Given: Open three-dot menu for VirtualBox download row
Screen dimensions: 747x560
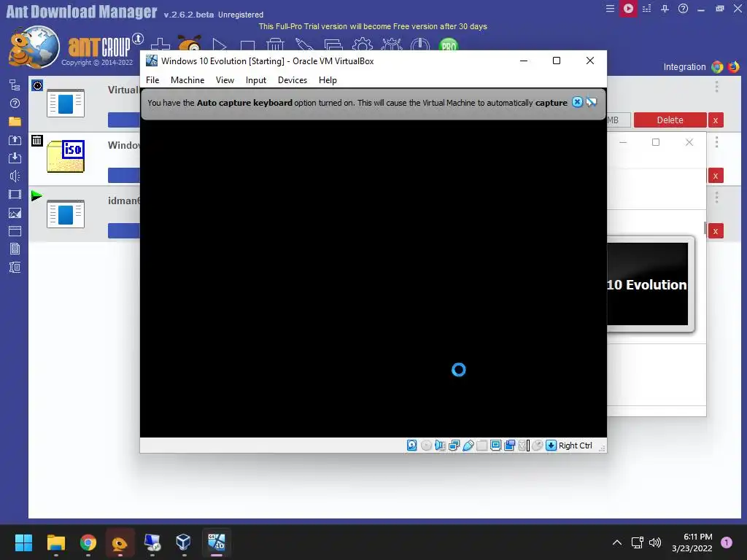Looking at the screenshot, I should point(716,87).
